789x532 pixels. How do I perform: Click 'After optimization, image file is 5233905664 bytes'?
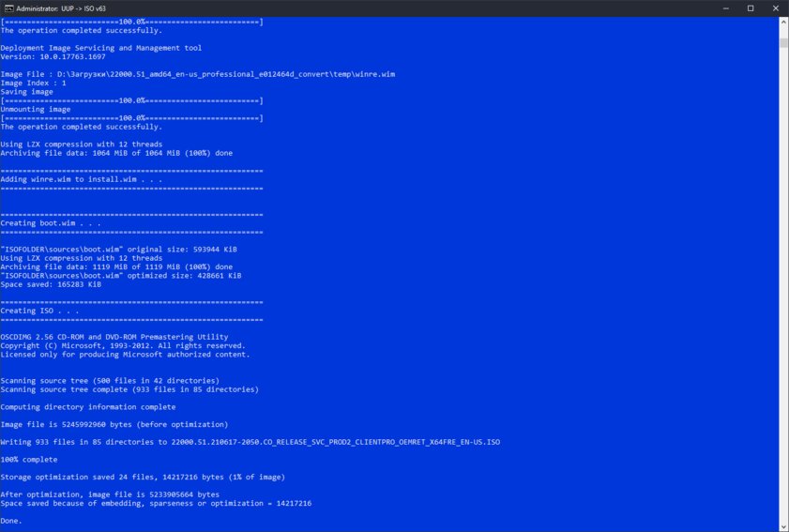point(110,494)
